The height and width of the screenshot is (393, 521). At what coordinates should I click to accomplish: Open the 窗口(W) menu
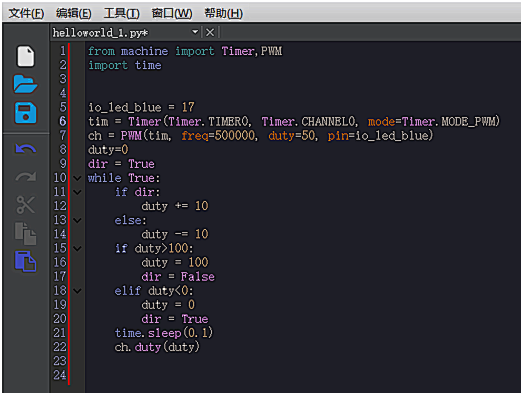[x=172, y=13]
